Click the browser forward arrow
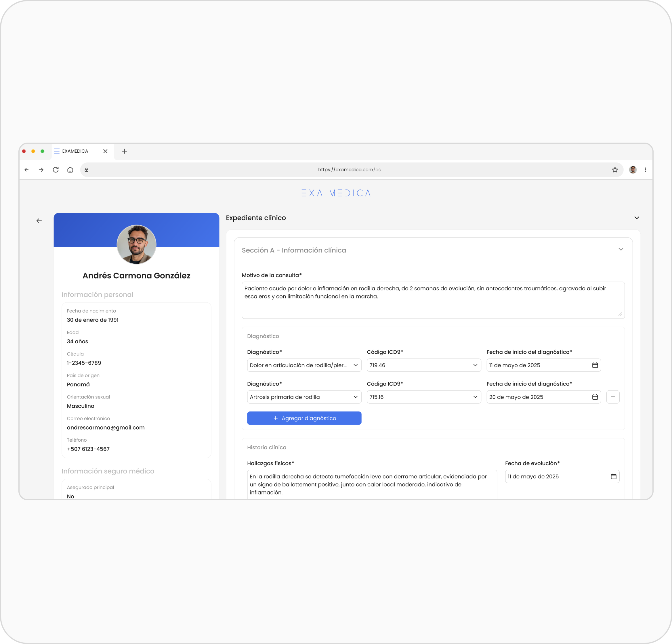The image size is (672, 644). click(x=41, y=170)
